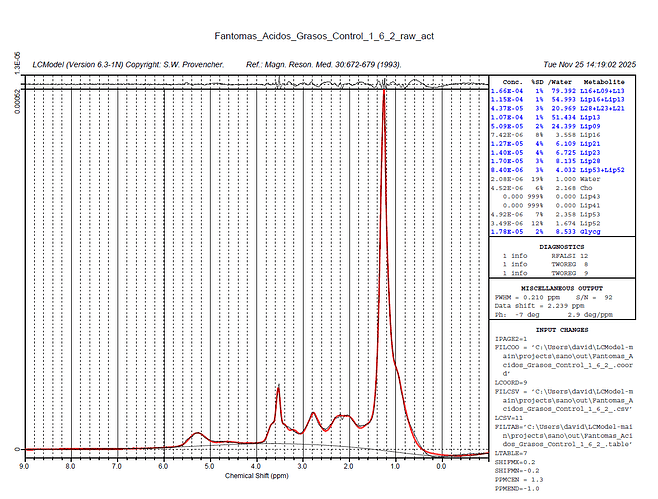The width and height of the screenshot is (658, 499).
Task: Click the DIAGNOSTICS section heading
Action: pos(571,243)
